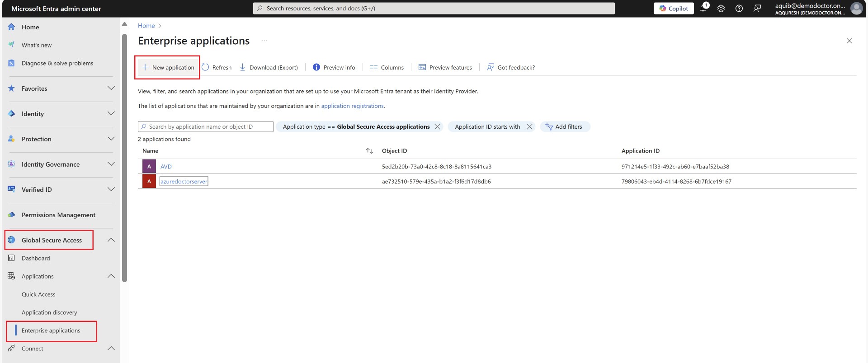This screenshot has height=363, width=868.
Task: Click Download (Export) button
Action: tap(269, 67)
